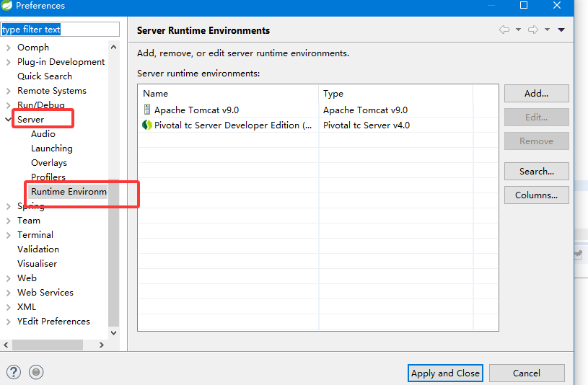Sort by the Type column header
The image size is (588, 385).
point(395,93)
